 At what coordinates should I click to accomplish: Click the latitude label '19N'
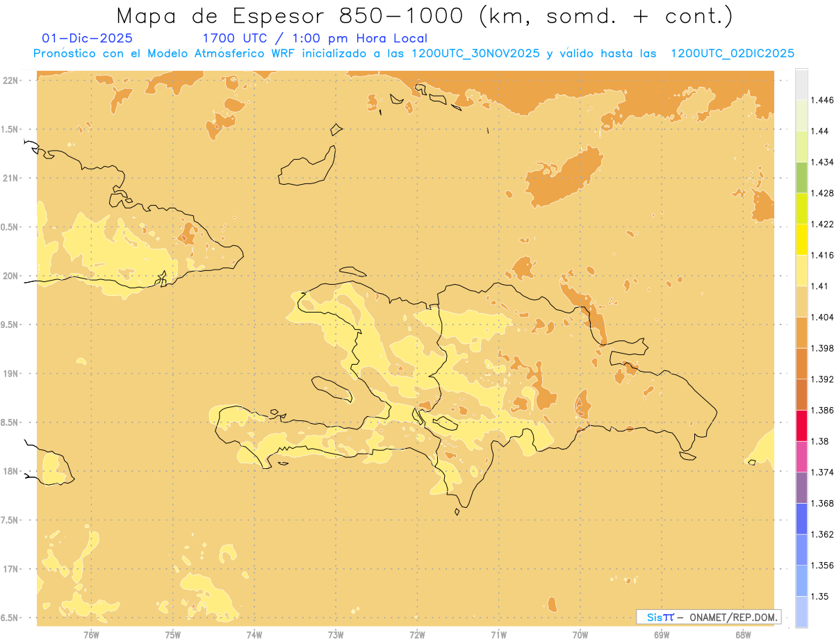tap(11, 374)
